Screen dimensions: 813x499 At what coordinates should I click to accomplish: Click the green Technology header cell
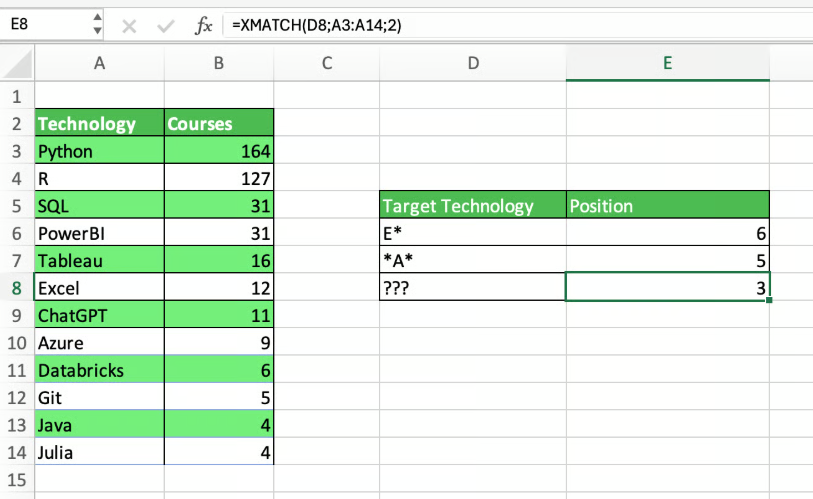[99, 124]
